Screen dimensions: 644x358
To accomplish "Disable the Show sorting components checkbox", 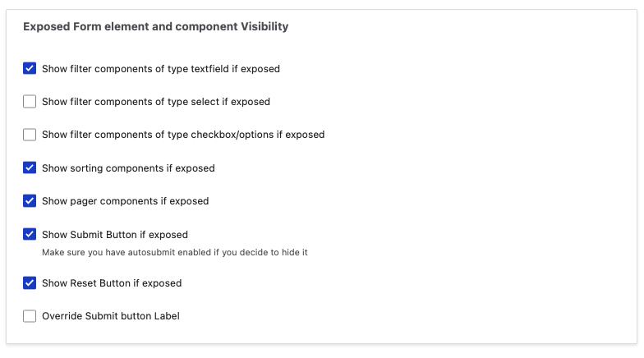I will click(x=30, y=168).
